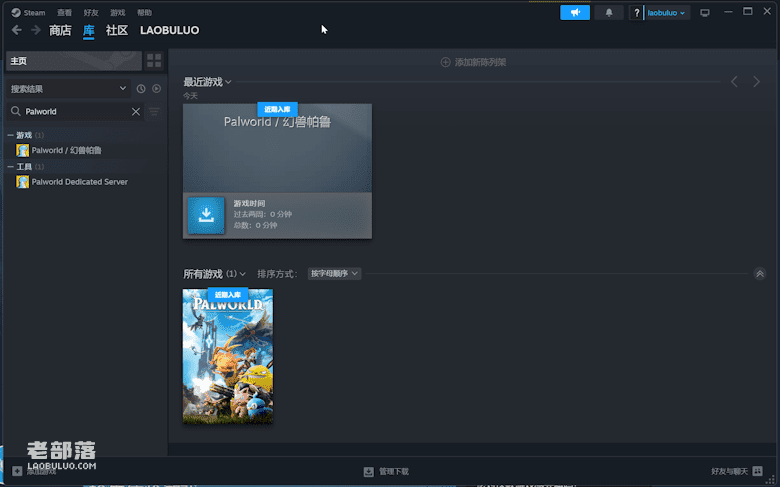Collapse the 游戏 category in sidebar
780x487 pixels.
(11, 135)
